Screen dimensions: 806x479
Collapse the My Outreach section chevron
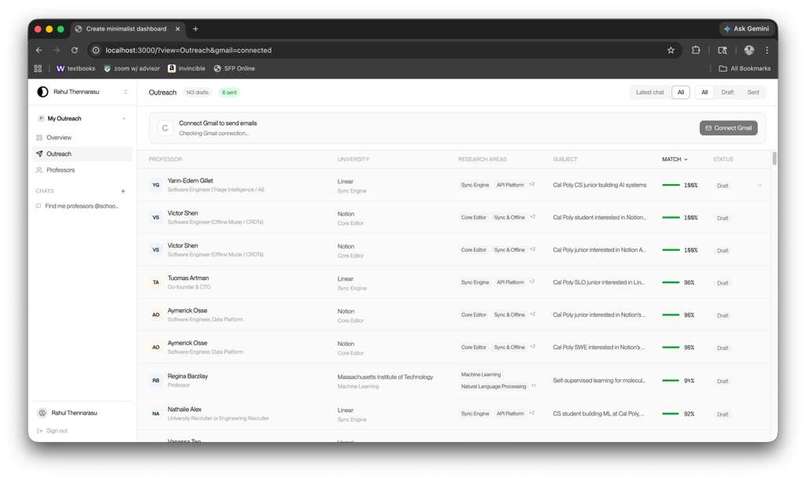coord(124,119)
